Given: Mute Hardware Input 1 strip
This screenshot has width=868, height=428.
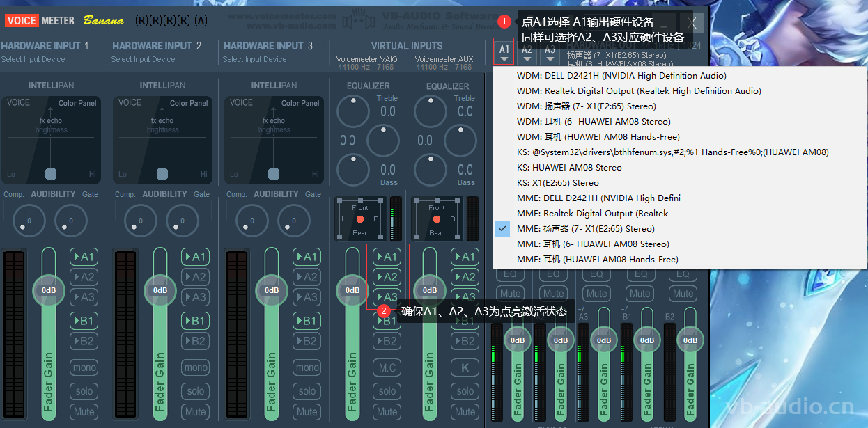Looking at the screenshot, I should coord(84,412).
